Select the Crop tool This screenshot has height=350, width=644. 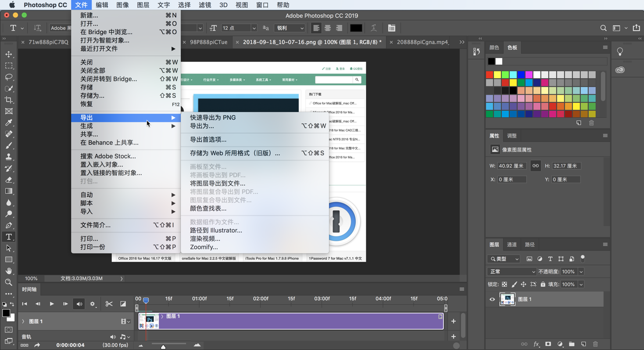point(9,100)
